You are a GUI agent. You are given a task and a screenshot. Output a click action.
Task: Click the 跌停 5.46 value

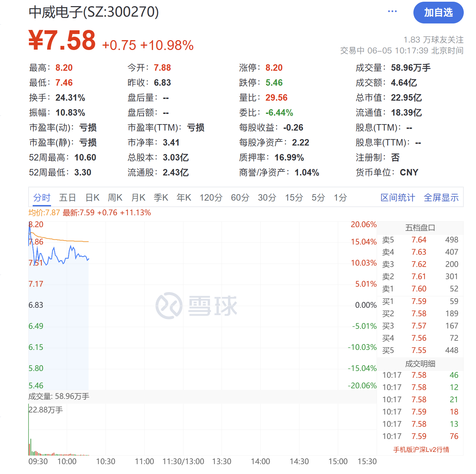point(274,83)
